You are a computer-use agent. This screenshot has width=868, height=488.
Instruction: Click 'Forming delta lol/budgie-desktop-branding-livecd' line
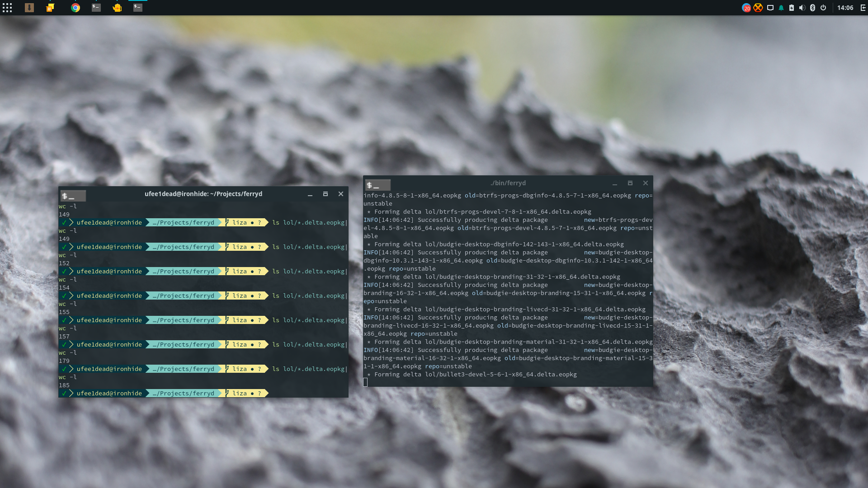[506, 310]
